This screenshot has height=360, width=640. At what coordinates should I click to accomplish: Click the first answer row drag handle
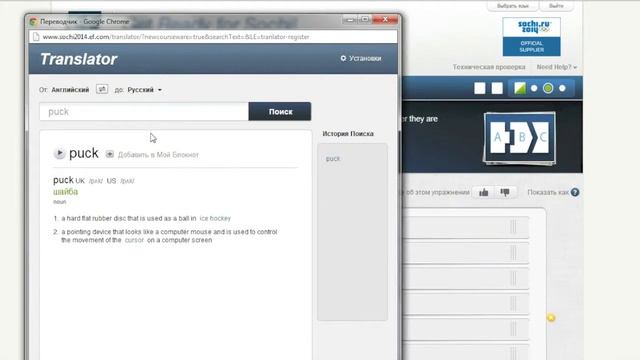[x=513, y=227]
